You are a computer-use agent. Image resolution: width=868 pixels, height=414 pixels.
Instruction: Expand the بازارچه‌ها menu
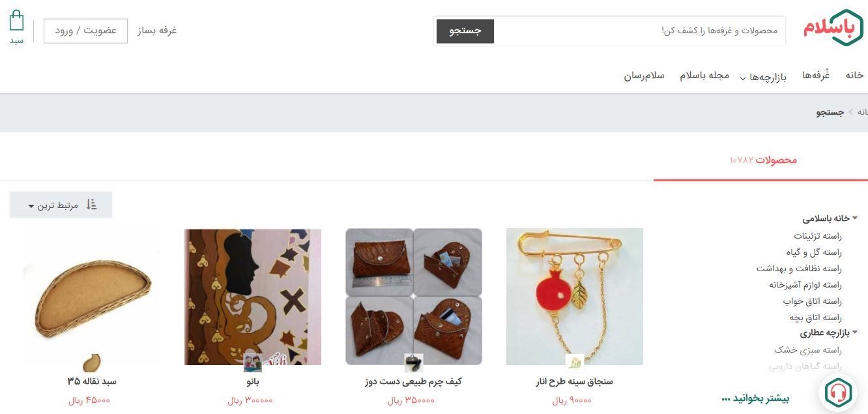point(763,77)
